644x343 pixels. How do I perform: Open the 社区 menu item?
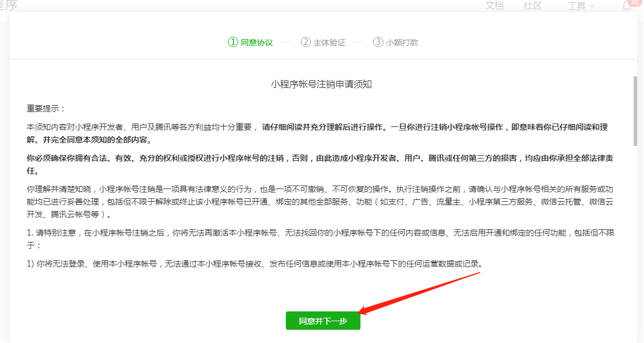(x=532, y=5)
